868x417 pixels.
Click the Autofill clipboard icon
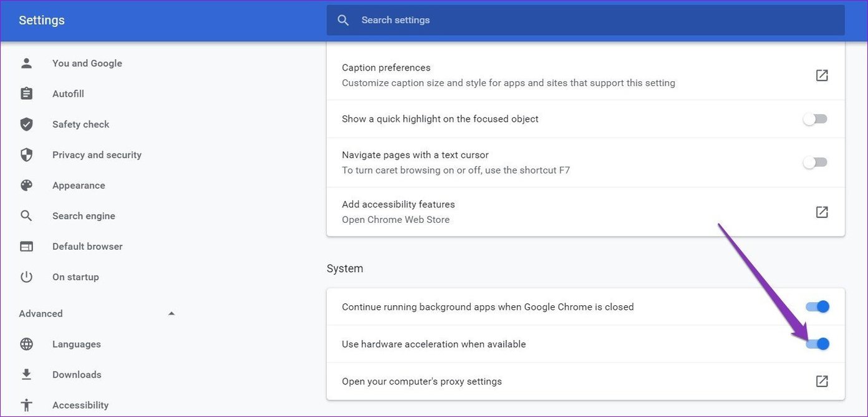coord(26,94)
